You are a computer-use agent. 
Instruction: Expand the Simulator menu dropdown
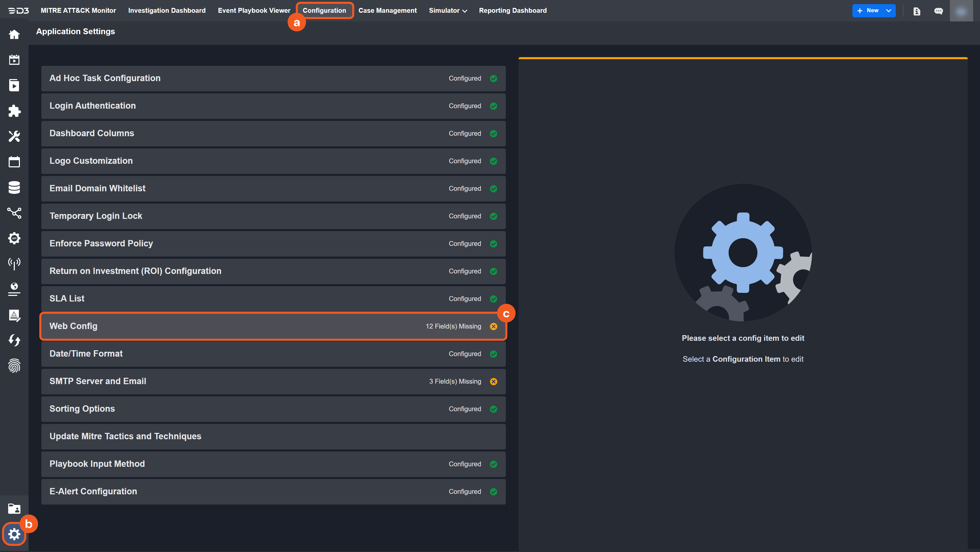pyautogui.click(x=447, y=11)
